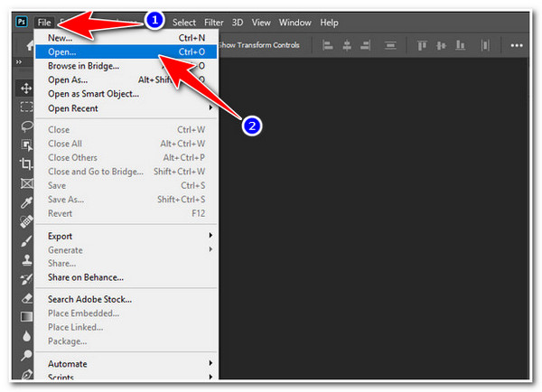Click the Photoshop Ps logo icon
Screen dimensions: 542x392
22,22
